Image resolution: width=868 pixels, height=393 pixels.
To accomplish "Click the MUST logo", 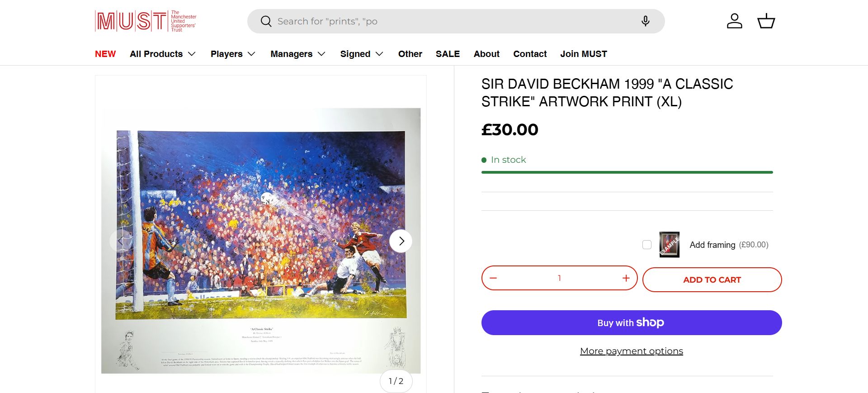I will [x=146, y=21].
